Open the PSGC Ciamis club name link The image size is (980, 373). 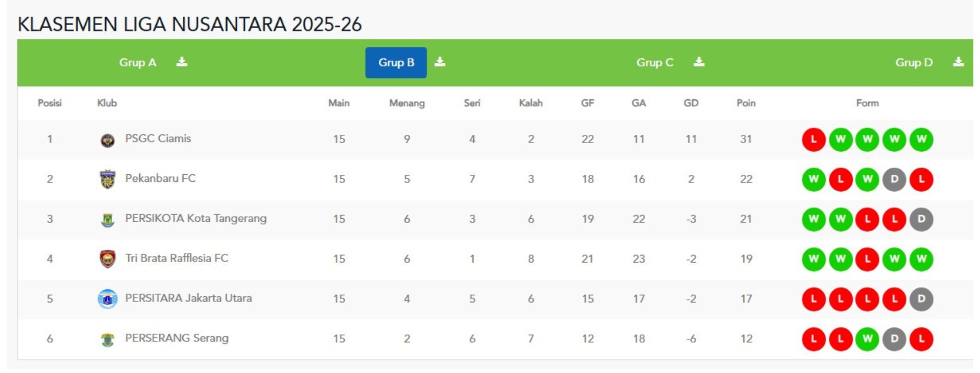pyautogui.click(x=158, y=138)
